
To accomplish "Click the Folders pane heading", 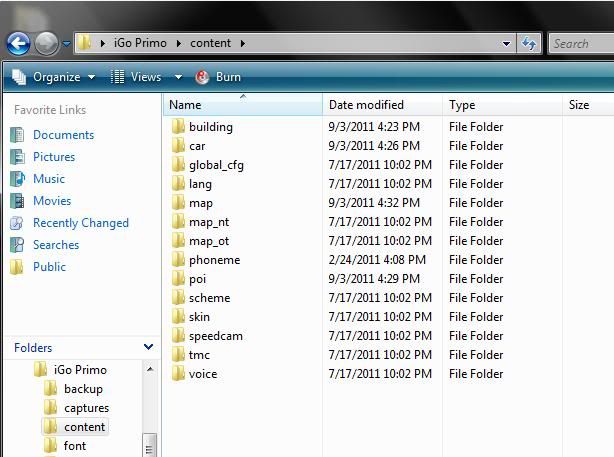I will (x=33, y=348).
